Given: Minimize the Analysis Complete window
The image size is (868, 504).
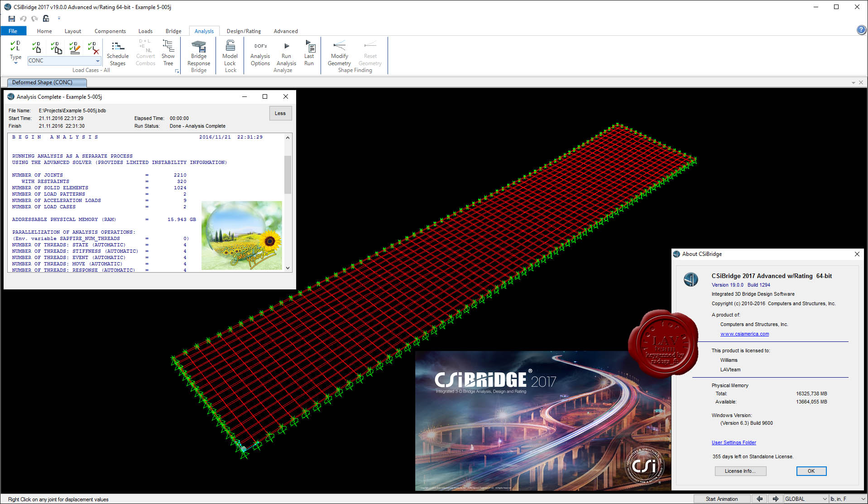Looking at the screenshot, I should [245, 96].
